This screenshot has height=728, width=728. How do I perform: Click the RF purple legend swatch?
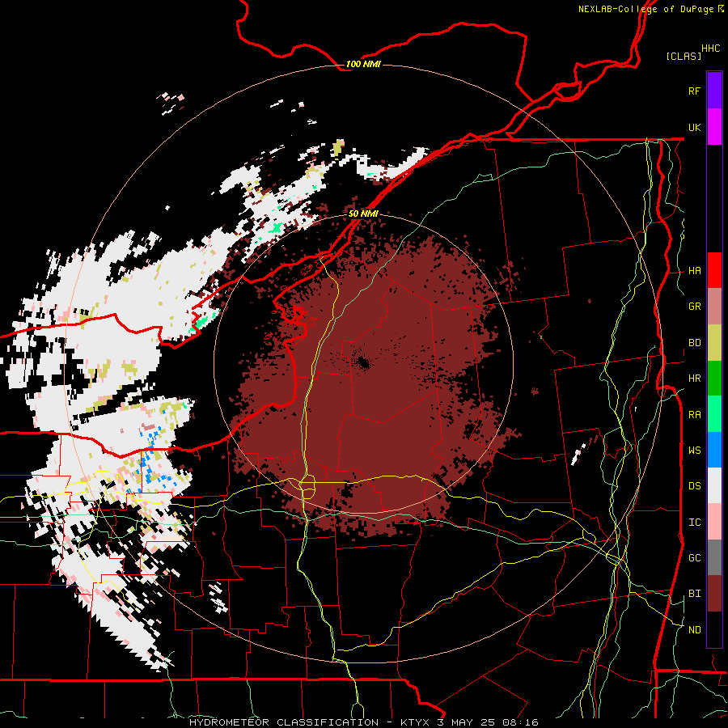coord(714,91)
